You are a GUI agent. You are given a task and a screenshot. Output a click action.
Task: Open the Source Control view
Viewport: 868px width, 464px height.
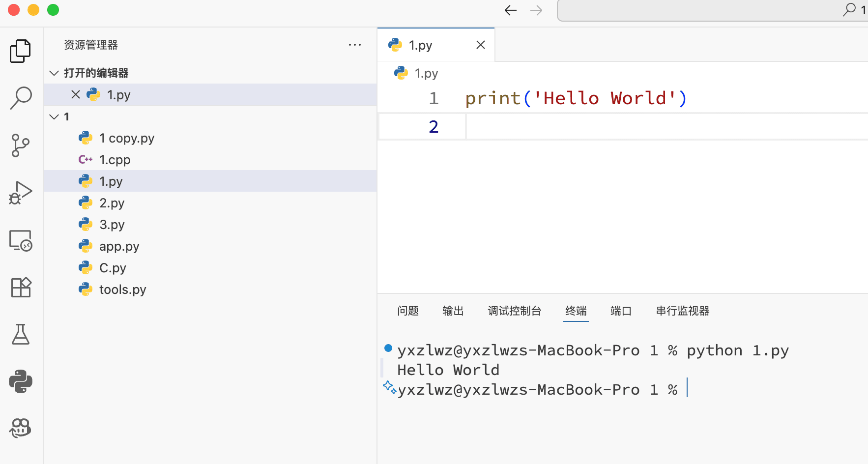click(x=21, y=145)
